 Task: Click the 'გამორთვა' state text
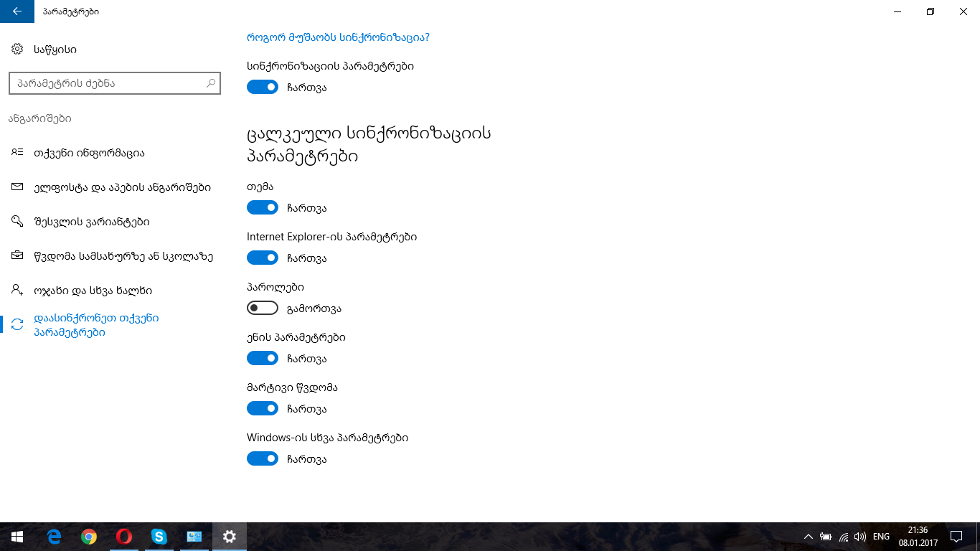[x=314, y=309]
